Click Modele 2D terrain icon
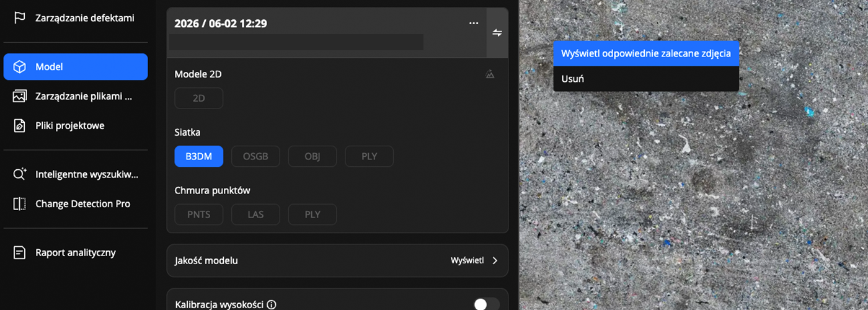 (490, 74)
